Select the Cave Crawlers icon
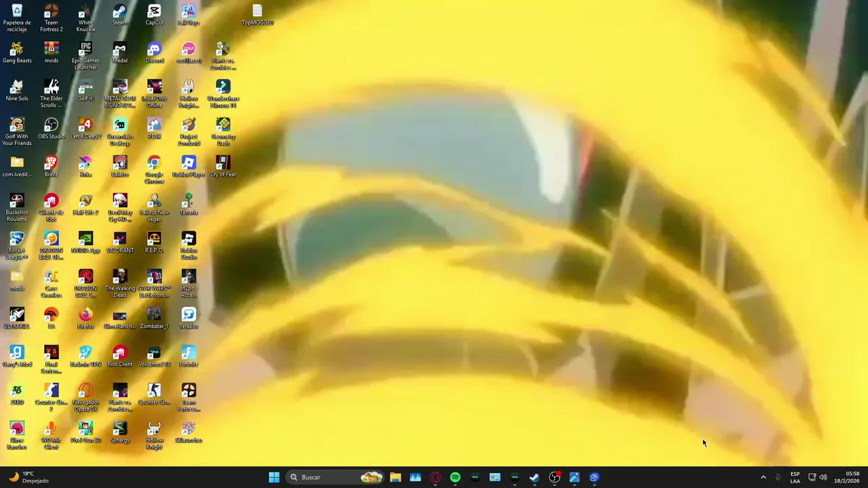The height and width of the screenshot is (488, 868). tap(52, 283)
